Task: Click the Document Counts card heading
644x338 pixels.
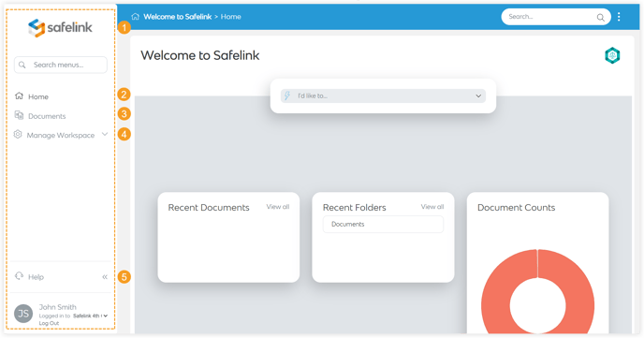Action: [517, 208]
